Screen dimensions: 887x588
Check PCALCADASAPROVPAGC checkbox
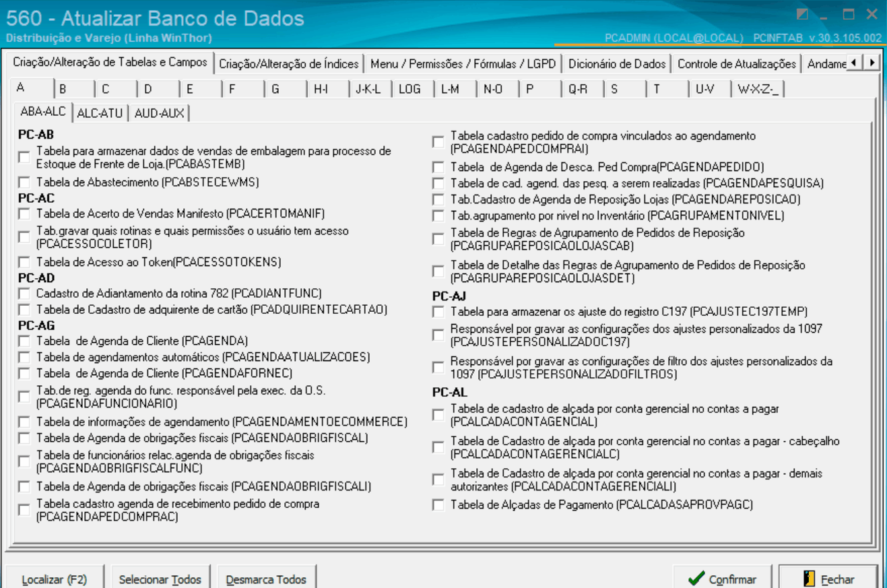[x=438, y=504]
